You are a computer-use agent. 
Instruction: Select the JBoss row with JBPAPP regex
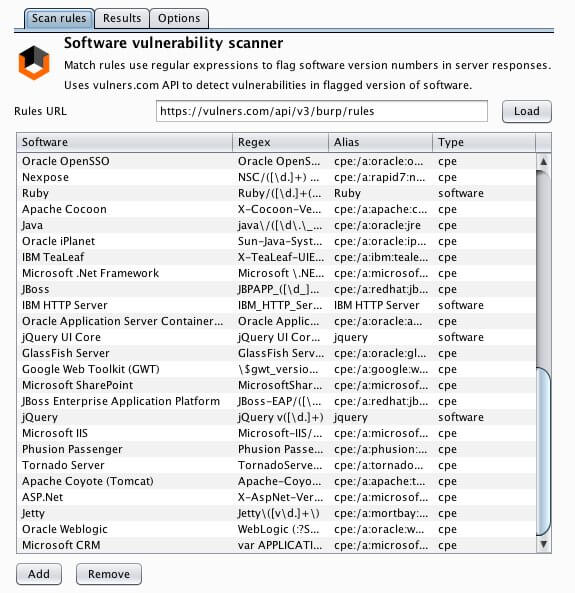click(x=276, y=289)
